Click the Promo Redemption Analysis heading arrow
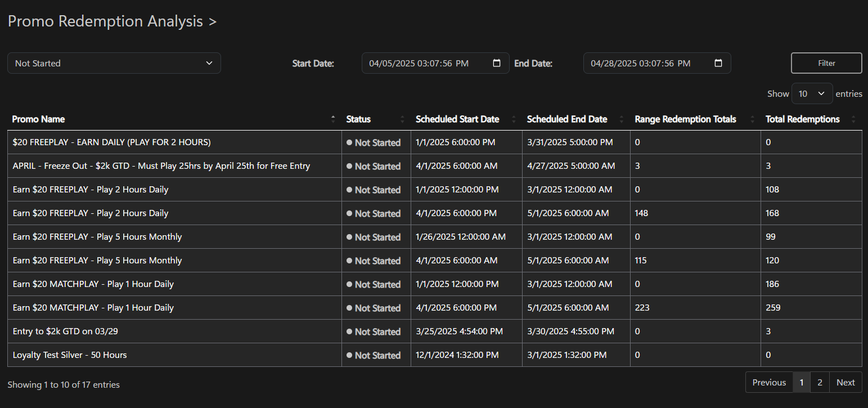The height and width of the screenshot is (408, 868). (x=212, y=22)
